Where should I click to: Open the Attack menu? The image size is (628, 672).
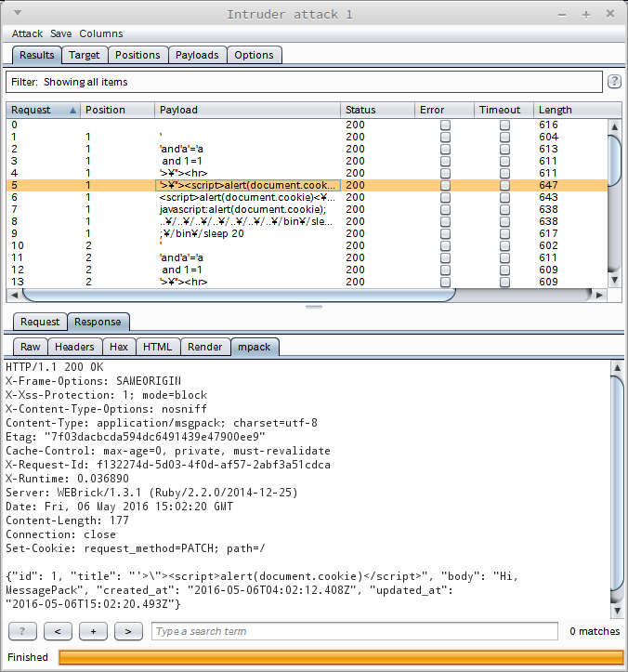click(x=27, y=33)
